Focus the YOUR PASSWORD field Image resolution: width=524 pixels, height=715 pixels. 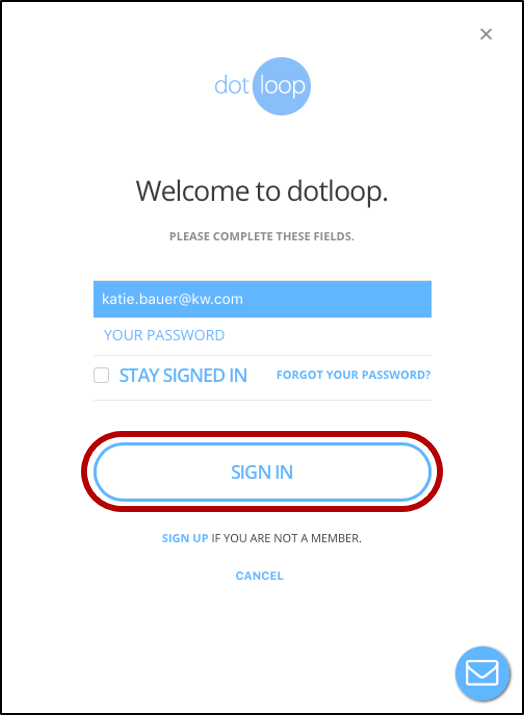(262, 336)
